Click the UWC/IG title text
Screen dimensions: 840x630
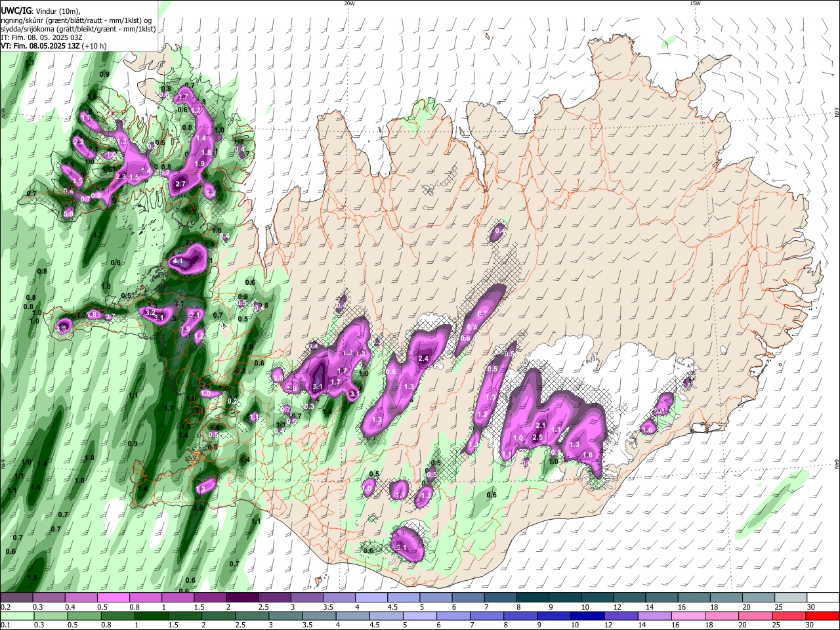point(16,10)
